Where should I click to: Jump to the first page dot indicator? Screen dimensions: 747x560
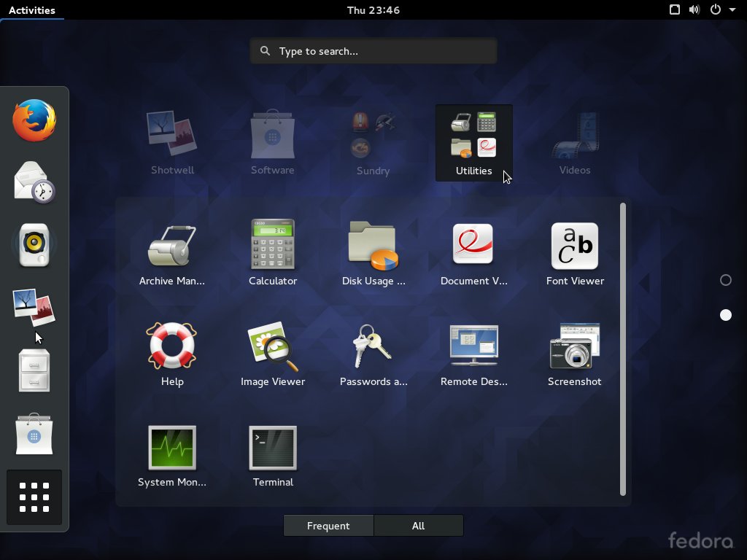coord(726,279)
